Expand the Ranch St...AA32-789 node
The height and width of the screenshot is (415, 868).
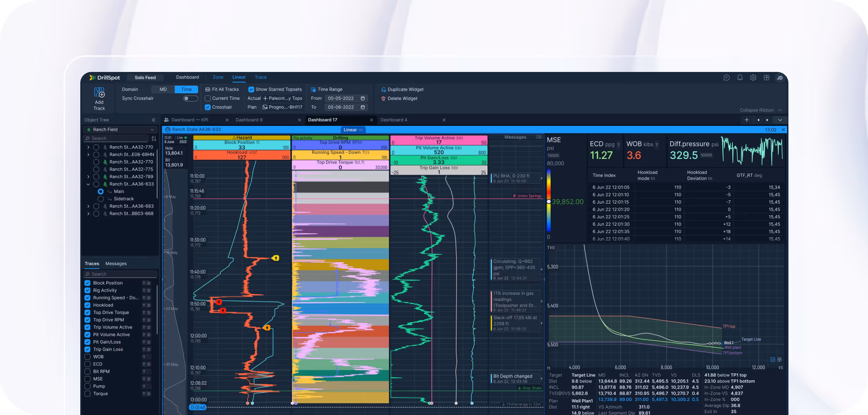point(88,177)
